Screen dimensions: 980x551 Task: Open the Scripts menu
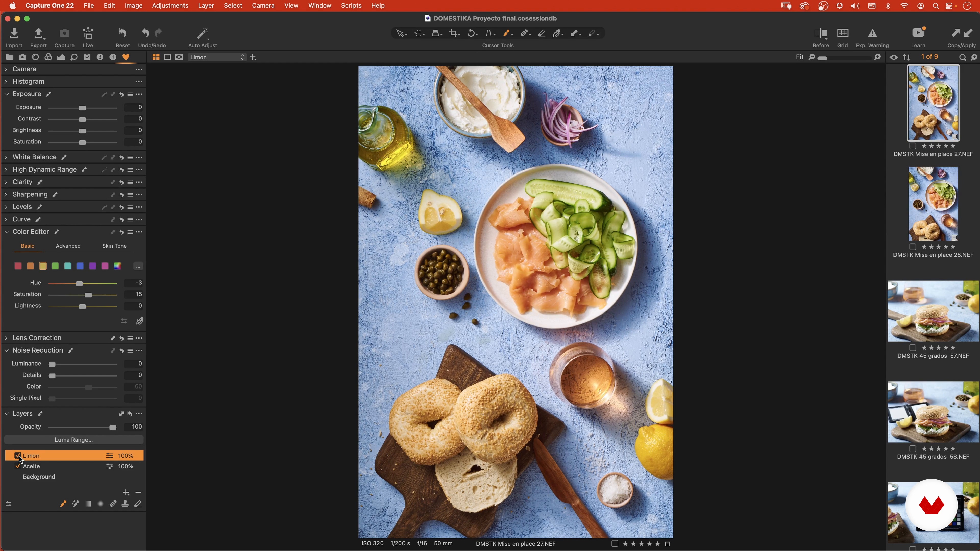(x=351, y=6)
